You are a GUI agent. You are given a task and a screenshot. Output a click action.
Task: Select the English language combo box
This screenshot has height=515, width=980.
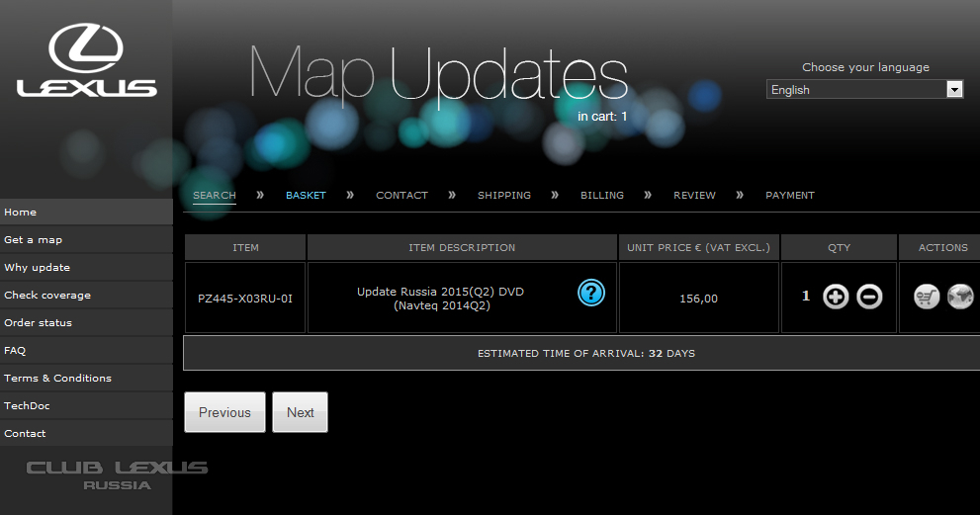(x=864, y=89)
